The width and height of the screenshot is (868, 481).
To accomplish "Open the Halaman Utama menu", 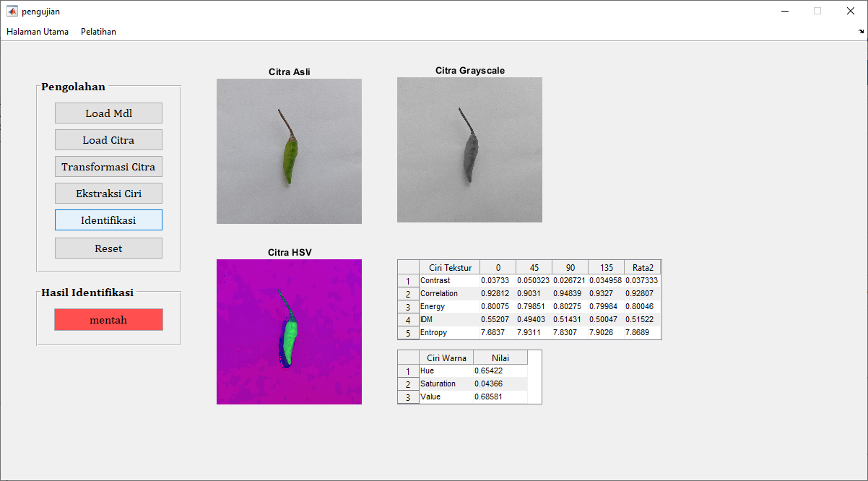I will point(38,32).
